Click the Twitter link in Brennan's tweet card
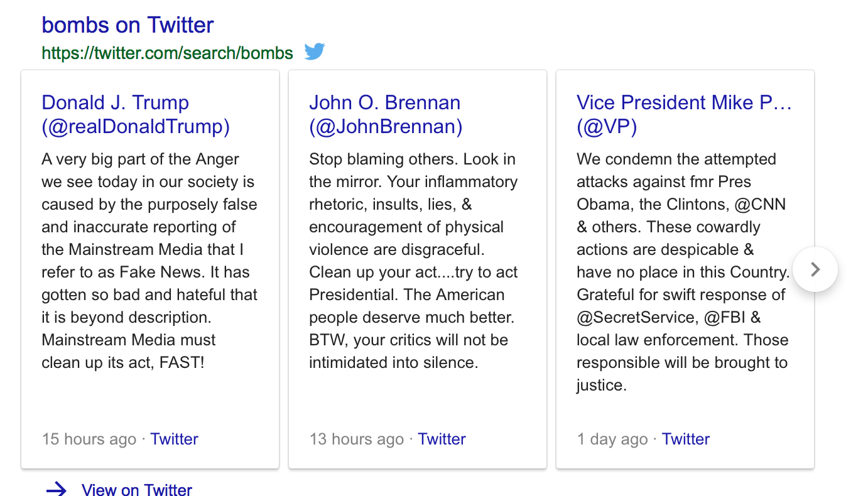Viewport: 868px width, 496px height. [x=442, y=439]
